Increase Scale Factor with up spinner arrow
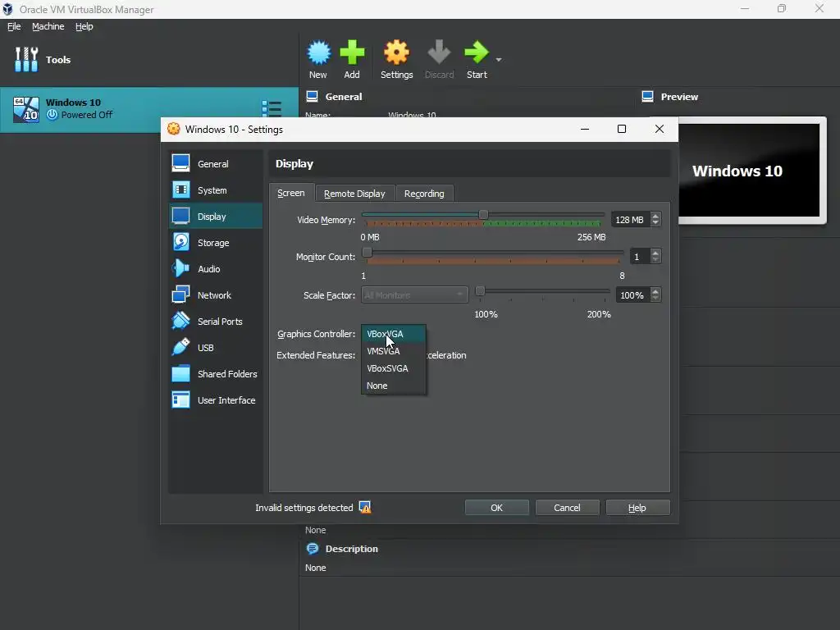This screenshot has height=630, width=840. (655, 291)
